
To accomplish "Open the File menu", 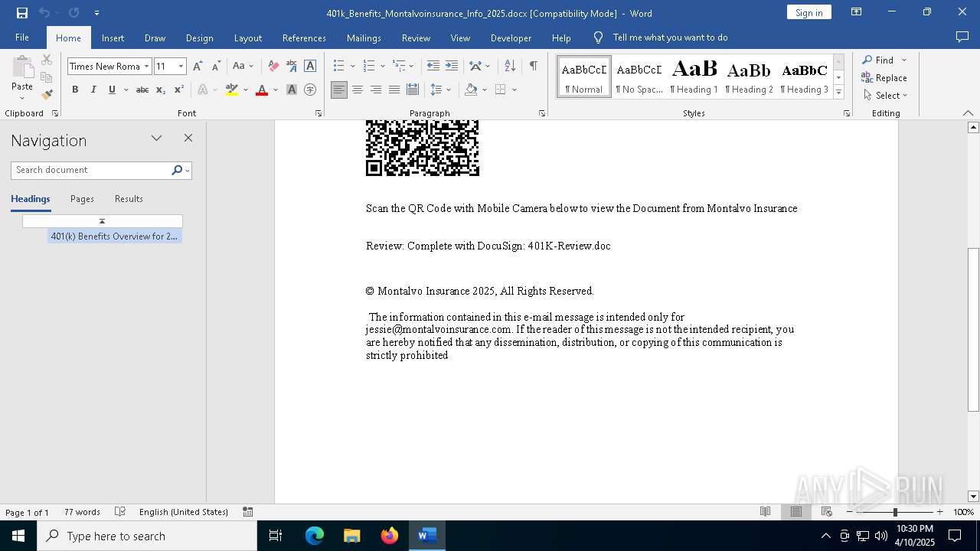I will [x=22, y=37].
